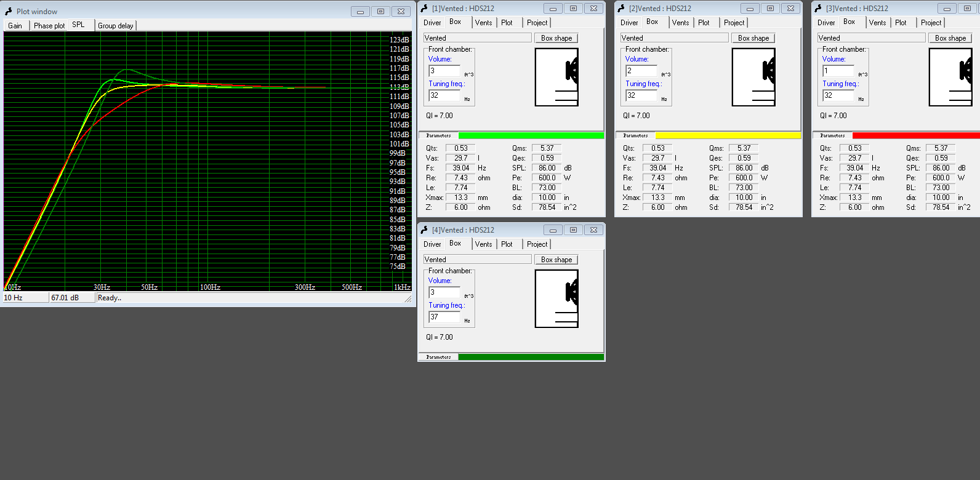The height and width of the screenshot is (480, 980).
Task: Click the Plot window title bar icon
Action: [9, 11]
